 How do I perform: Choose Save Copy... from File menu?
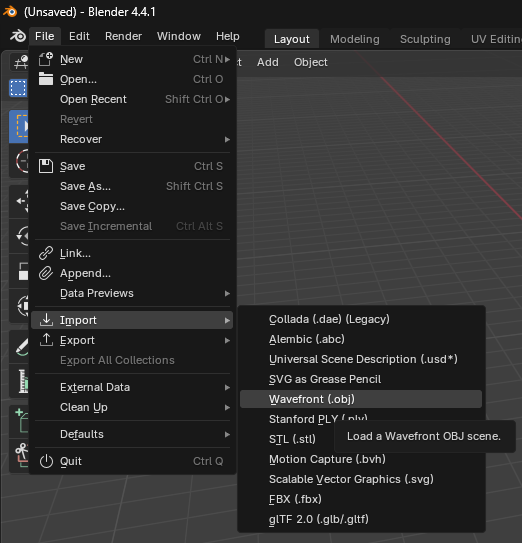132,206
